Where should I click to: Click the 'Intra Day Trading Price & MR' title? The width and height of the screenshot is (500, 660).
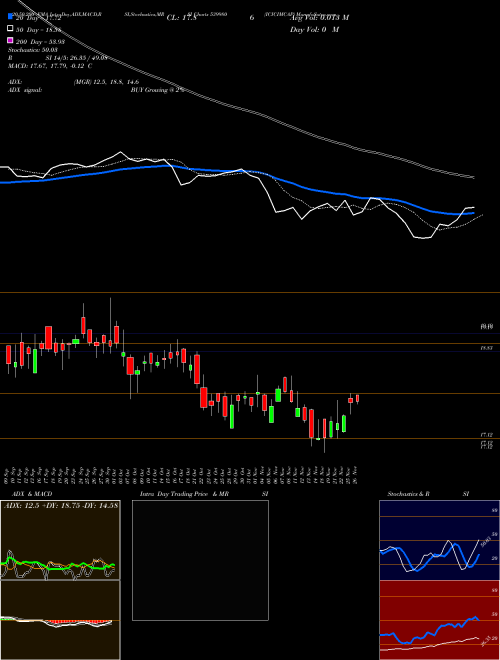[184, 494]
